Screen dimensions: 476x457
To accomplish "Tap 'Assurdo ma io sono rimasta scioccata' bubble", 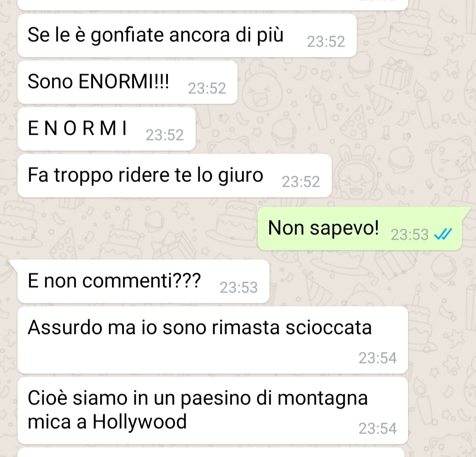I will [212, 340].
